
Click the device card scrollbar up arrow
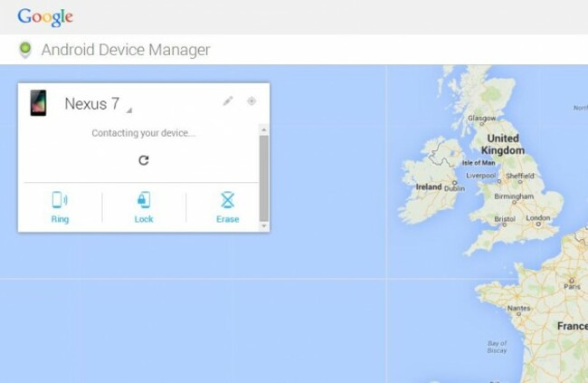click(x=264, y=129)
